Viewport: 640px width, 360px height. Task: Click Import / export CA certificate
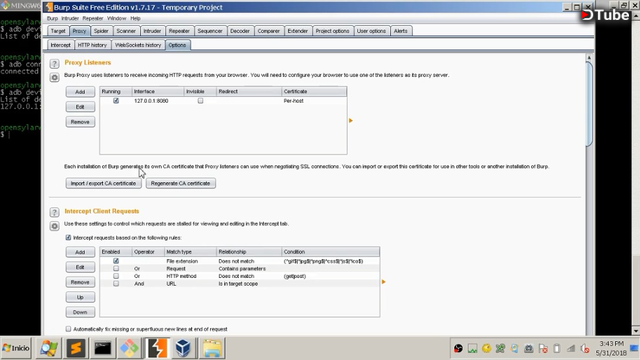click(103, 183)
